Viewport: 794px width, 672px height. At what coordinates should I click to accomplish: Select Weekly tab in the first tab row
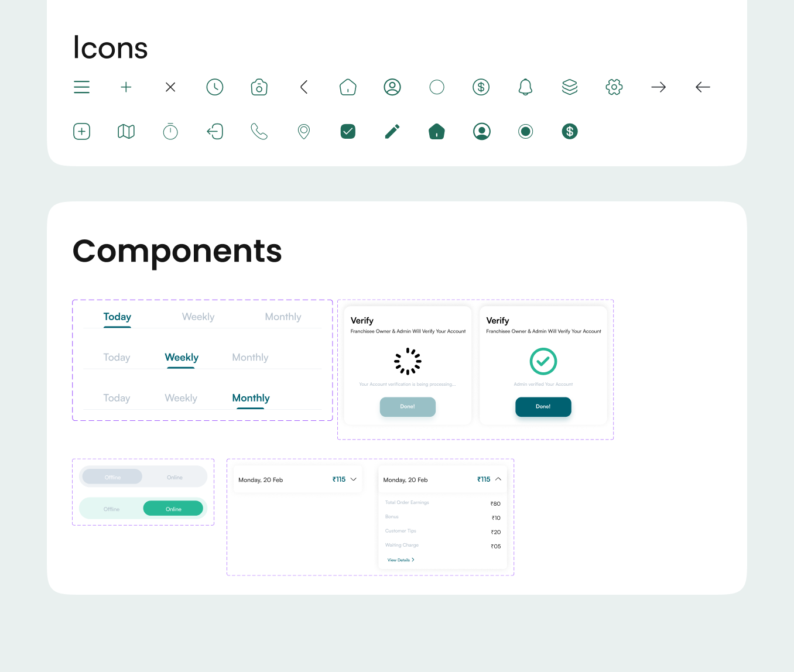(198, 317)
